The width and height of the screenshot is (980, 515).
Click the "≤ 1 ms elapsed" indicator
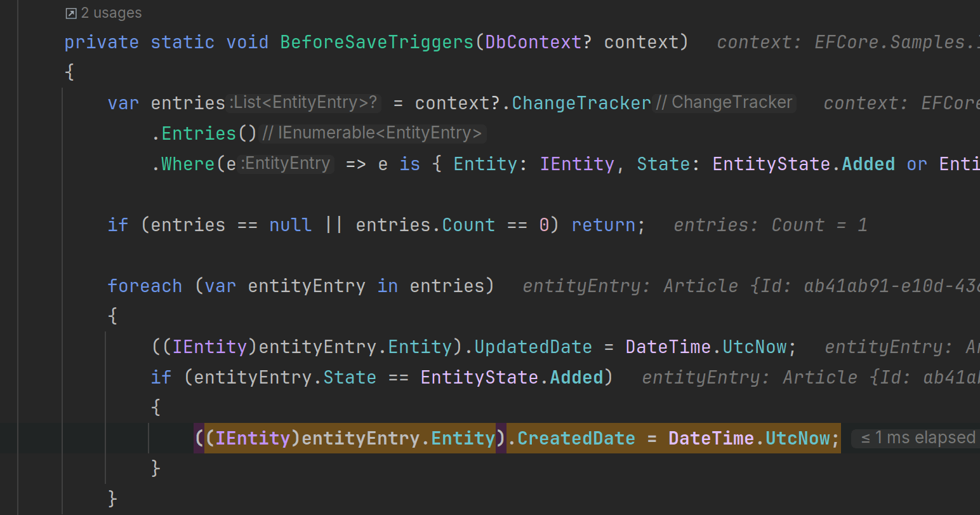918,438
